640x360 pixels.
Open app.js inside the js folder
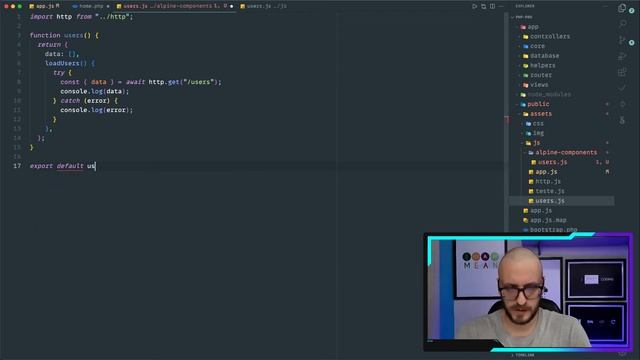tap(546, 172)
